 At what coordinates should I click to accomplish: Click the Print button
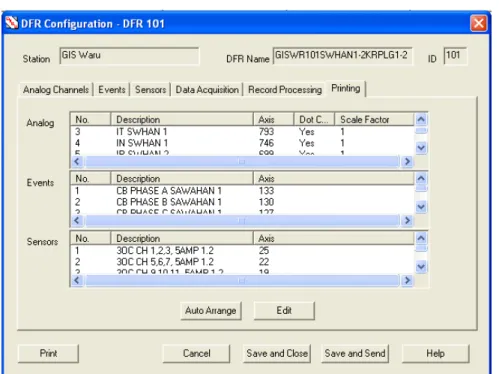[x=48, y=353]
